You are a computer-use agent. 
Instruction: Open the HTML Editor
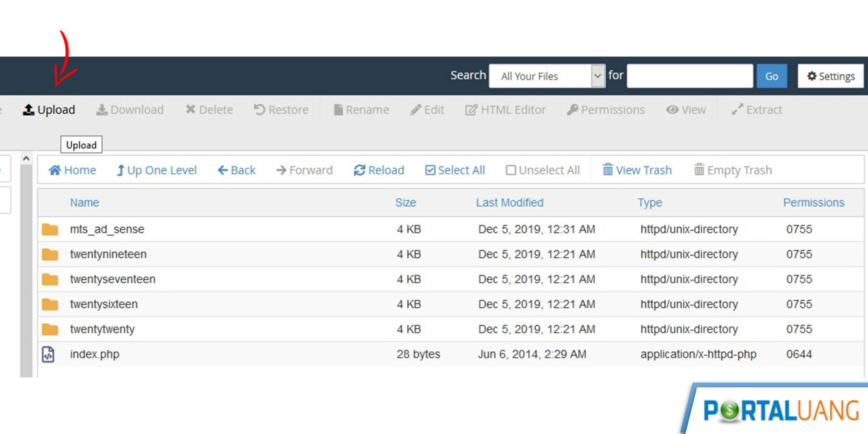pyautogui.click(x=505, y=110)
